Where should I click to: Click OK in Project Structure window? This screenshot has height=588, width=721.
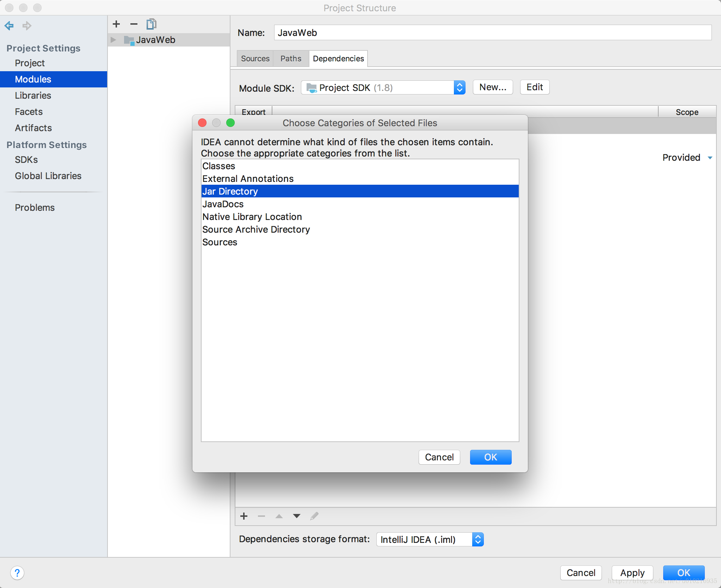[684, 573]
